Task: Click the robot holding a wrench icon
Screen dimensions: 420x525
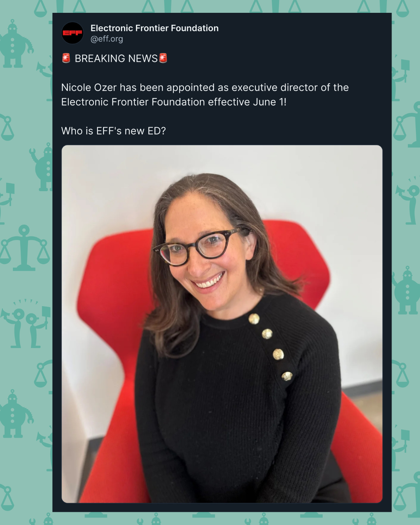Action: point(41,166)
